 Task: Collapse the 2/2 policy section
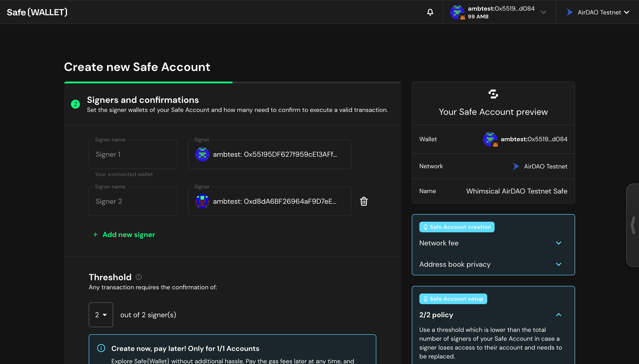pos(558,315)
